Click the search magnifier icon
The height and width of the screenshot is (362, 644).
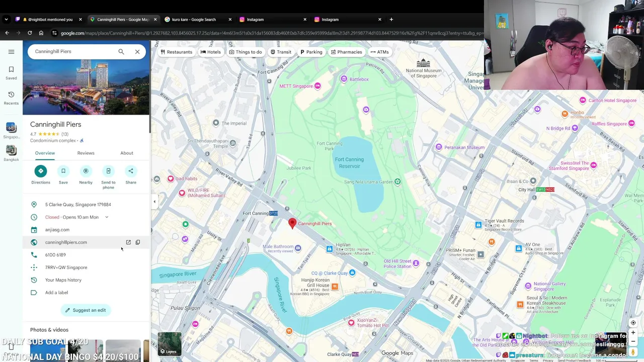click(121, 51)
